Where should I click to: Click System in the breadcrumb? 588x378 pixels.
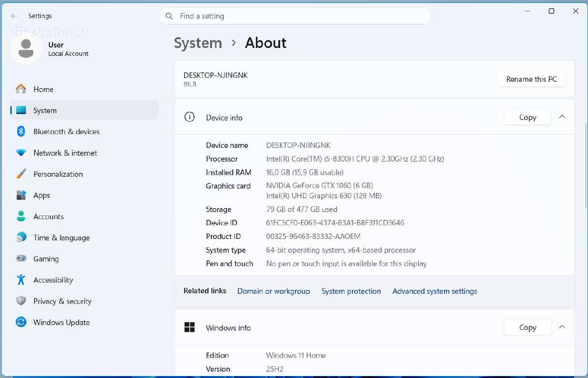click(198, 43)
